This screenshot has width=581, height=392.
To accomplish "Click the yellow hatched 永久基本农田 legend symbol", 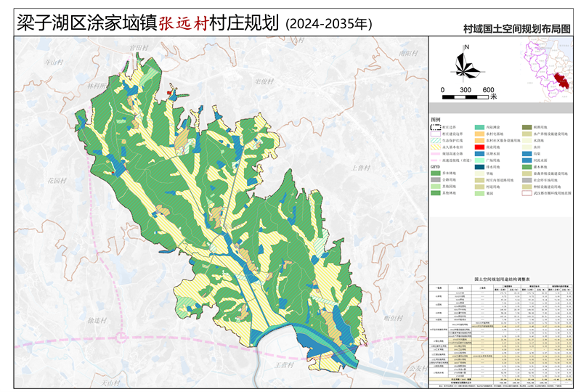I will (436, 147).
